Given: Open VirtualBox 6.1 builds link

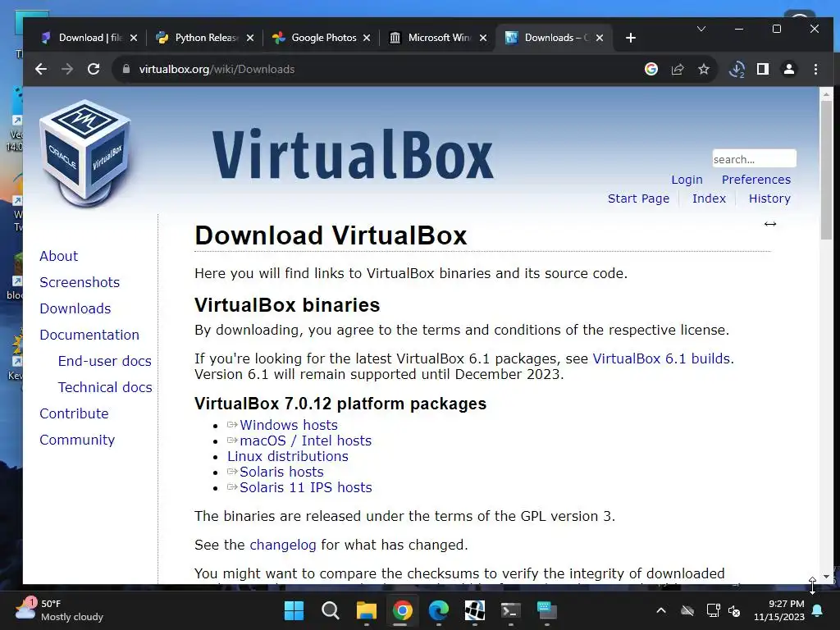Looking at the screenshot, I should click(661, 358).
